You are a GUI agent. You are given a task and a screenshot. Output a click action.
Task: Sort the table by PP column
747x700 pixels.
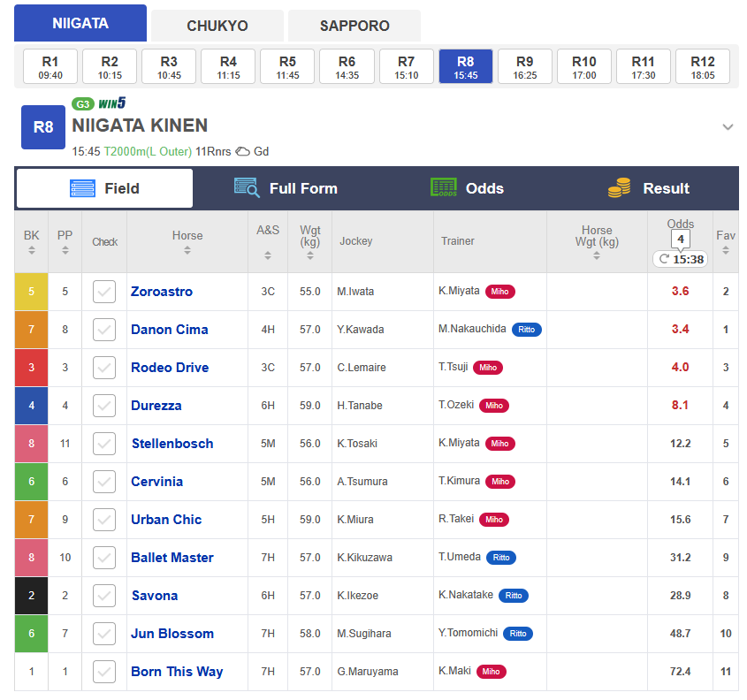(65, 250)
